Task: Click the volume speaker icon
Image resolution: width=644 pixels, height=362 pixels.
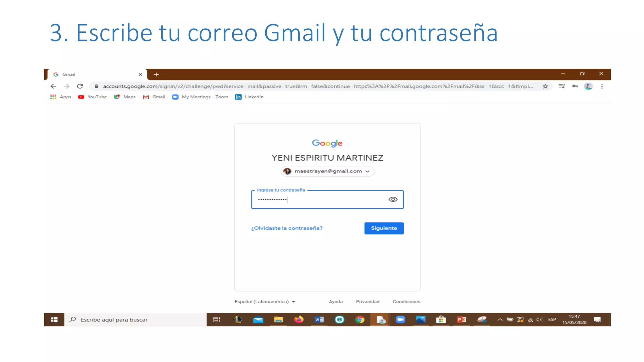Action: [540, 320]
